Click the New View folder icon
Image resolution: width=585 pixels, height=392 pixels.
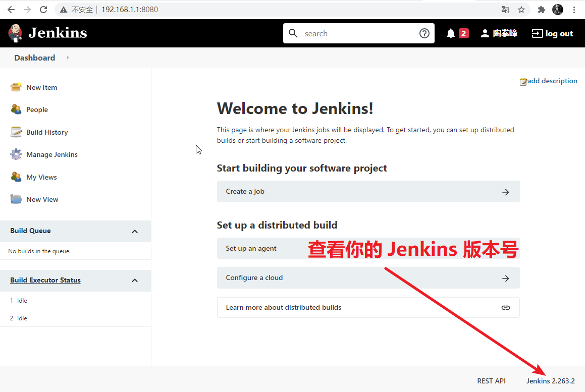click(16, 199)
